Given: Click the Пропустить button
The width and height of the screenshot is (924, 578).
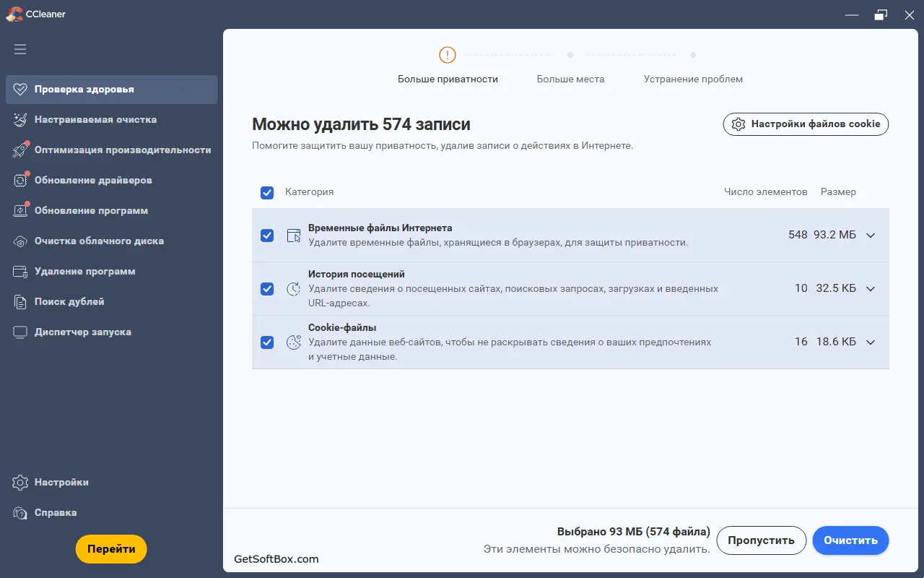Looking at the screenshot, I should (761, 540).
